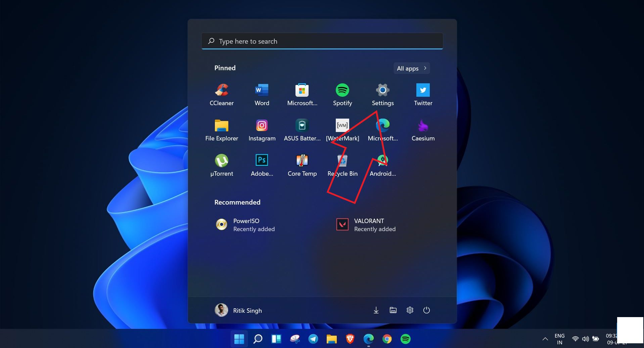Image resolution: width=644 pixels, height=348 pixels.
Task: Open Wi-Fi network tray icon
Action: point(575,339)
